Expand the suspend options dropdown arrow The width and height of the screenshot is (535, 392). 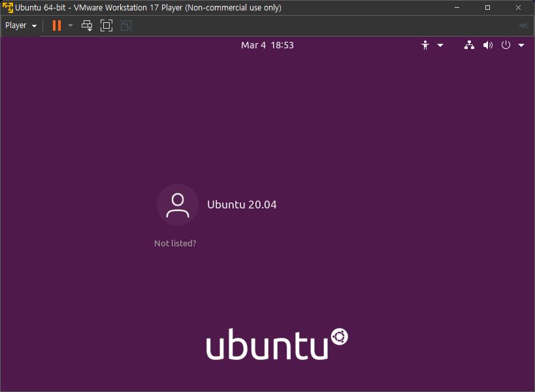pyautogui.click(x=70, y=25)
